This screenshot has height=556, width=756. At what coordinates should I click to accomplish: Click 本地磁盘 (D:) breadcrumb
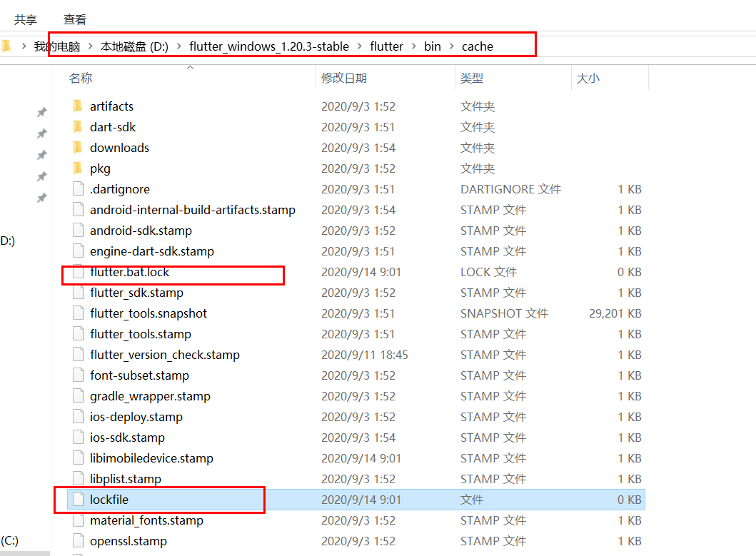(x=134, y=47)
